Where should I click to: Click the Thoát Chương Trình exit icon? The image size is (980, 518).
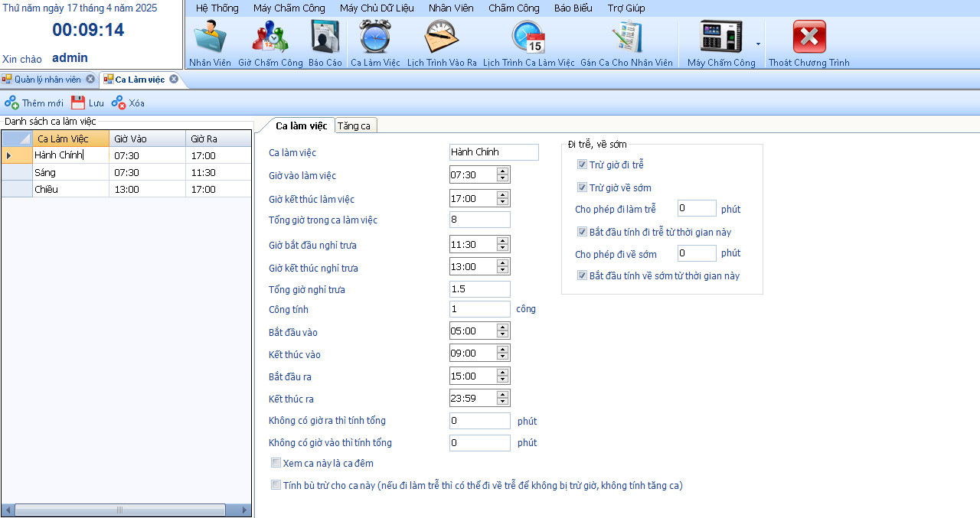pyautogui.click(x=808, y=38)
